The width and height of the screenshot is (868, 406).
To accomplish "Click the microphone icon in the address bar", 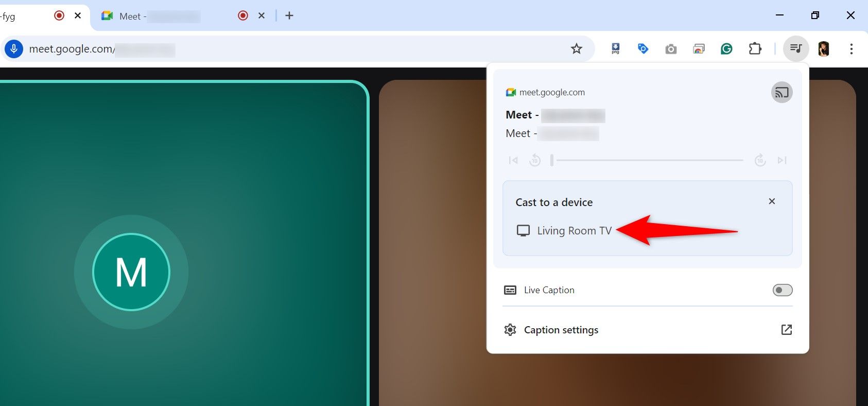I will click(x=14, y=49).
